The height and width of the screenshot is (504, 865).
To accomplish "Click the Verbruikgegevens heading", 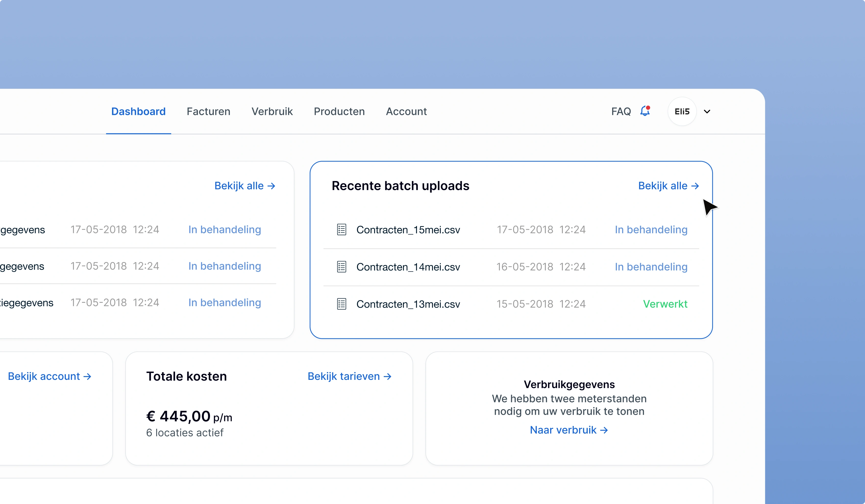I will (569, 384).
